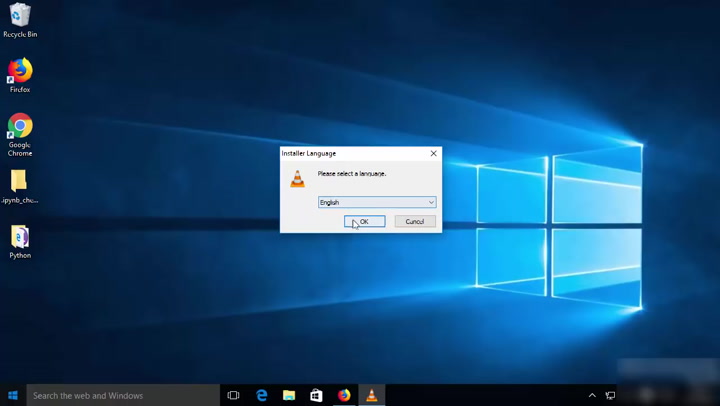This screenshot has height=406, width=720.
Task: Switch to Firefox in the taskbar
Action: tap(344, 395)
